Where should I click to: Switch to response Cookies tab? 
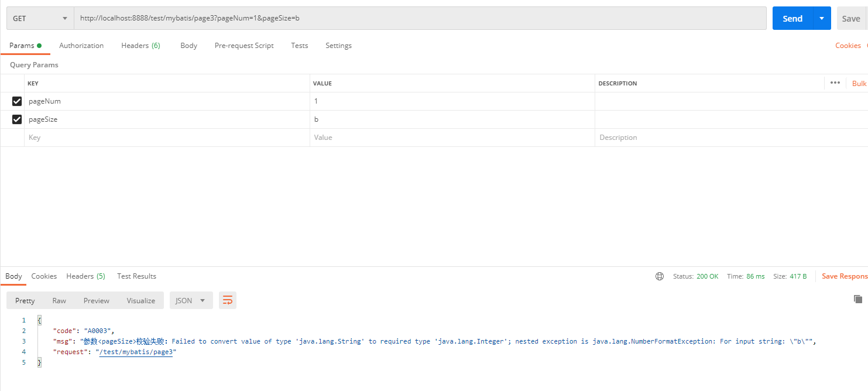44,276
